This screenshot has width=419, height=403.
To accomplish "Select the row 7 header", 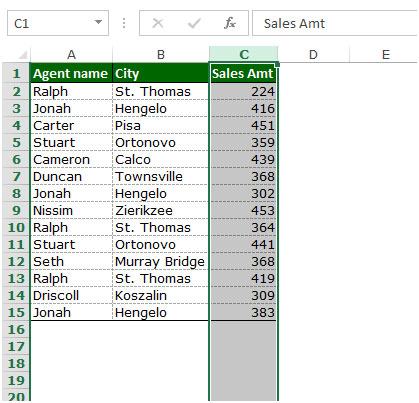I will click(16, 176).
